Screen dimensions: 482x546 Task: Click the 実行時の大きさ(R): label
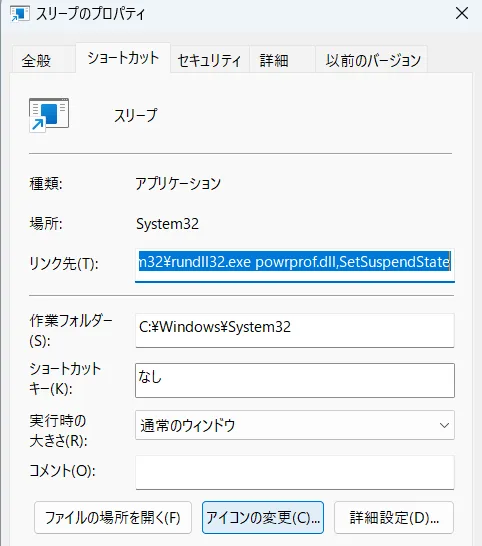click(x=58, y=431)
